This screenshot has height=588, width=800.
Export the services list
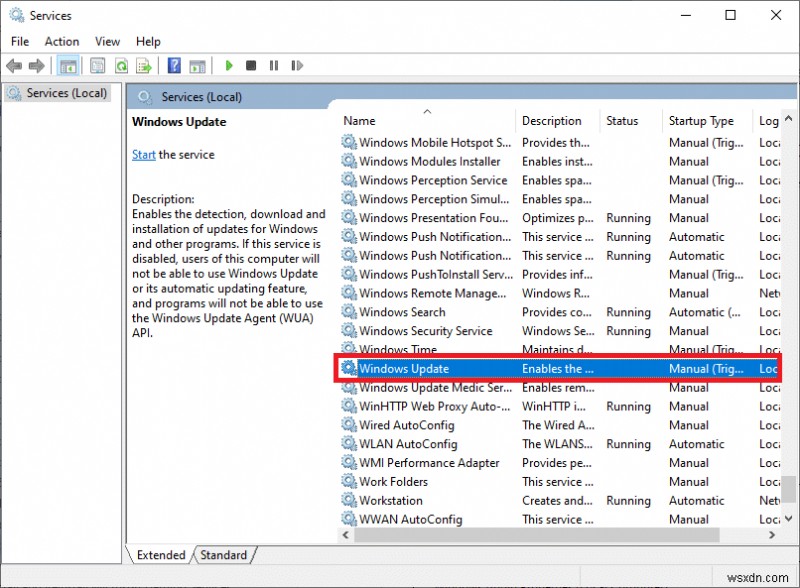[x=145, y=65]
